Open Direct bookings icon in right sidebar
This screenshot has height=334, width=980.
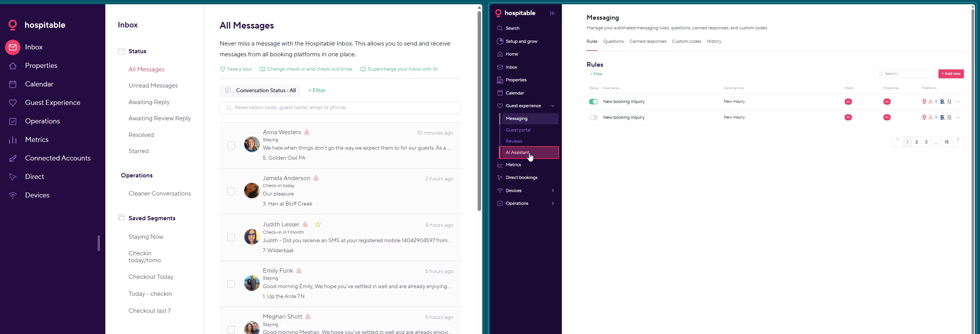point(500,177)
